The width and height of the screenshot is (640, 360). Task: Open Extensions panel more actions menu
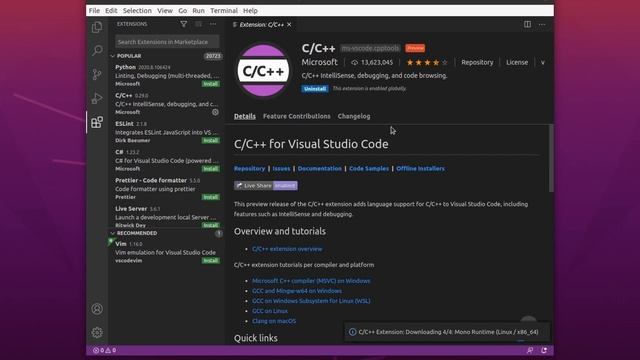click(x=213, y=24)
